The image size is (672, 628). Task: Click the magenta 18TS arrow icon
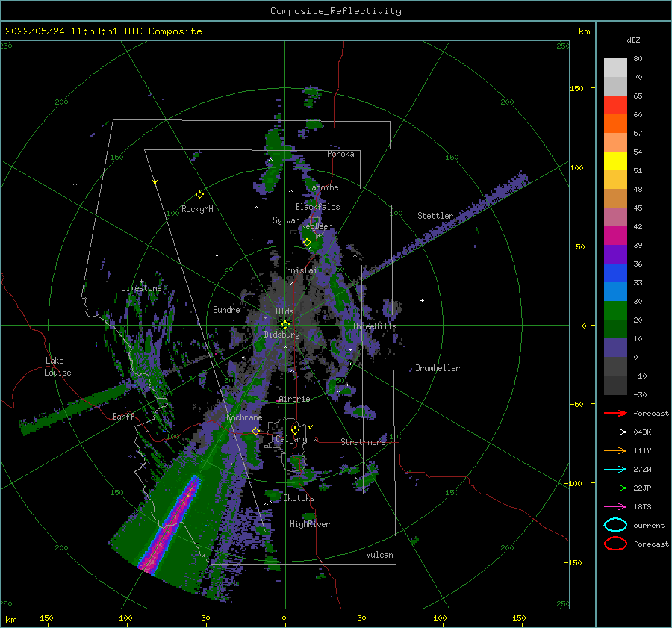click(x=615, y=507)
